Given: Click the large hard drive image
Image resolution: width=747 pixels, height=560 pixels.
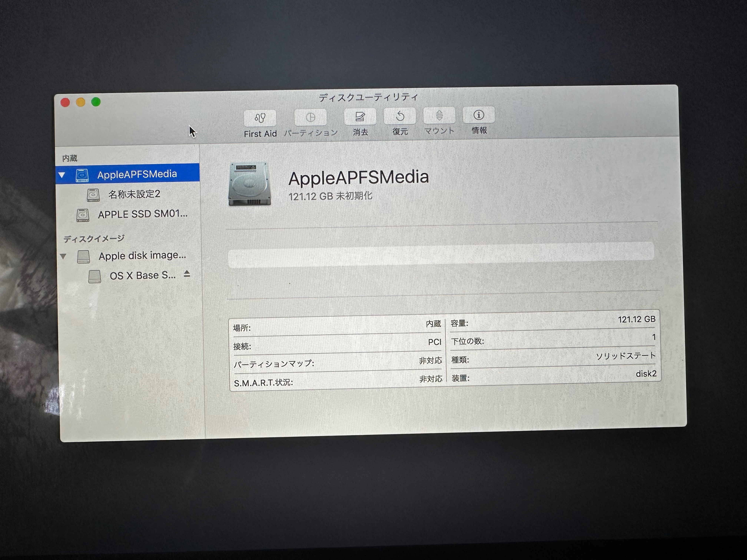Looking at the screenshot, I should point(250,184).
